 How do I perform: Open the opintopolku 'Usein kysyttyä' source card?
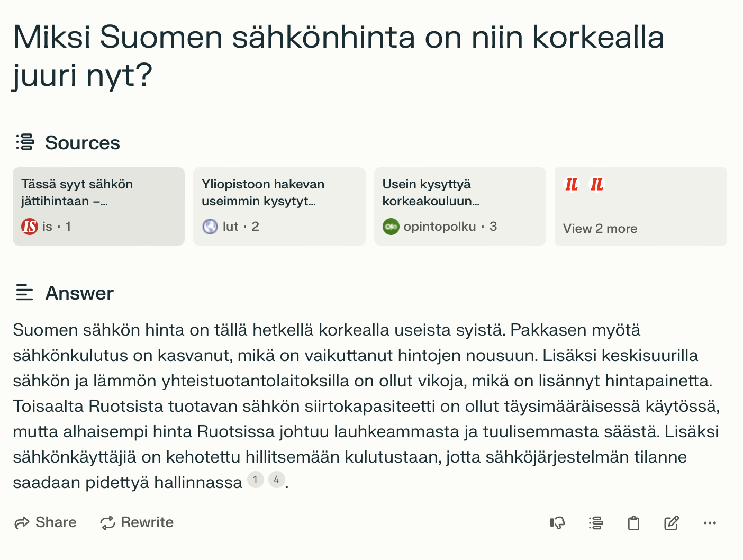pos(460,206)
